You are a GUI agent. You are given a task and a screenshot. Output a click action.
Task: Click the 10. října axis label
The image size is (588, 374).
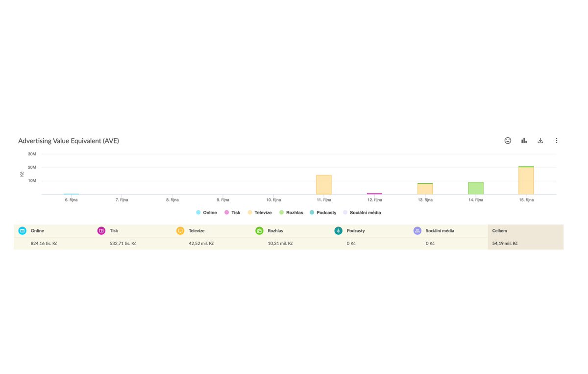click(273, 200)
